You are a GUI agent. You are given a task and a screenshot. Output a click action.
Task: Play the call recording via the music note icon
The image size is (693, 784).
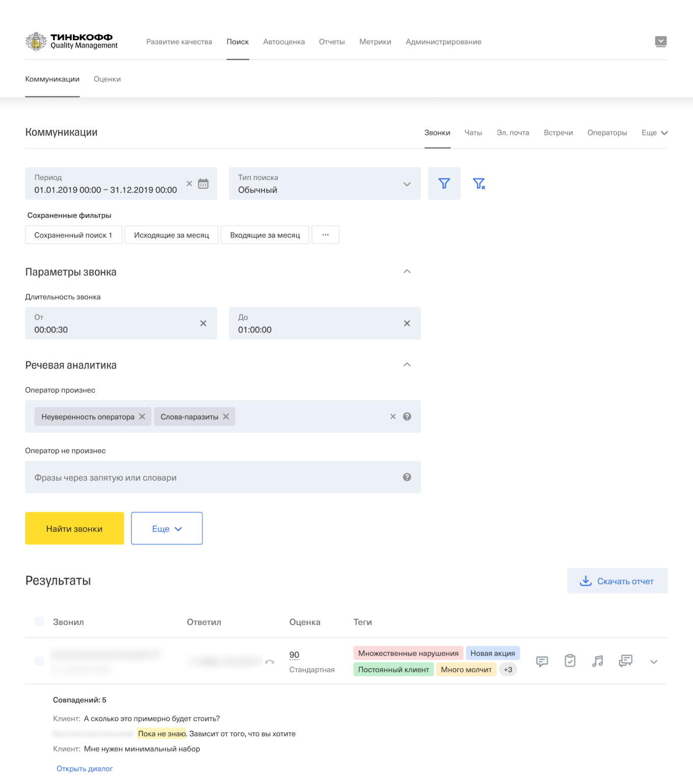coord(597,661)
